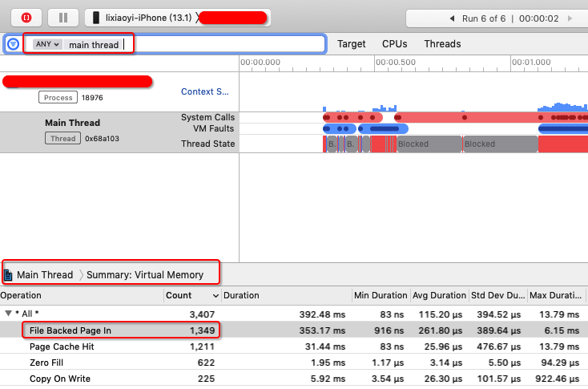The height and width of the screenshot is (389, 588).
Task: Click the blue filter icon
Action: (13, 44)
